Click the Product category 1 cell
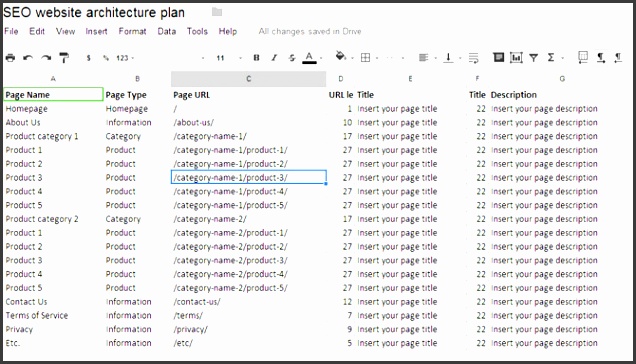Viewport: 636px width, 364px height. 53,136
